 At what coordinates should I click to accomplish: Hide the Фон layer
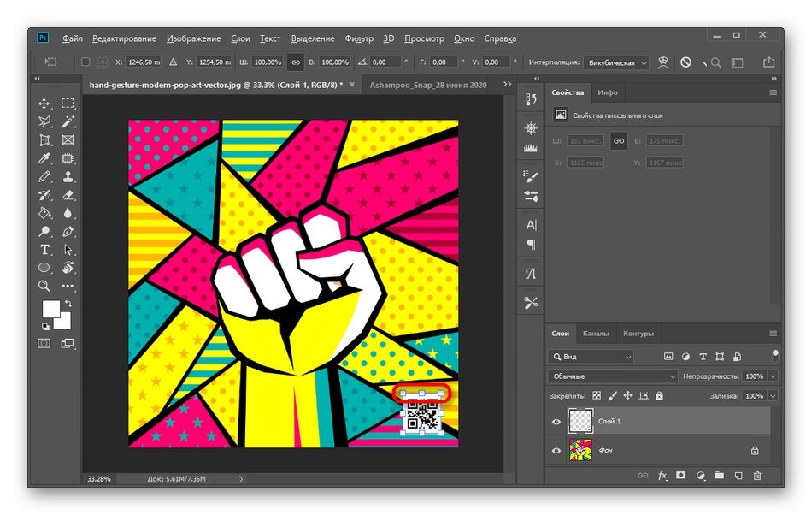point(556,450)
